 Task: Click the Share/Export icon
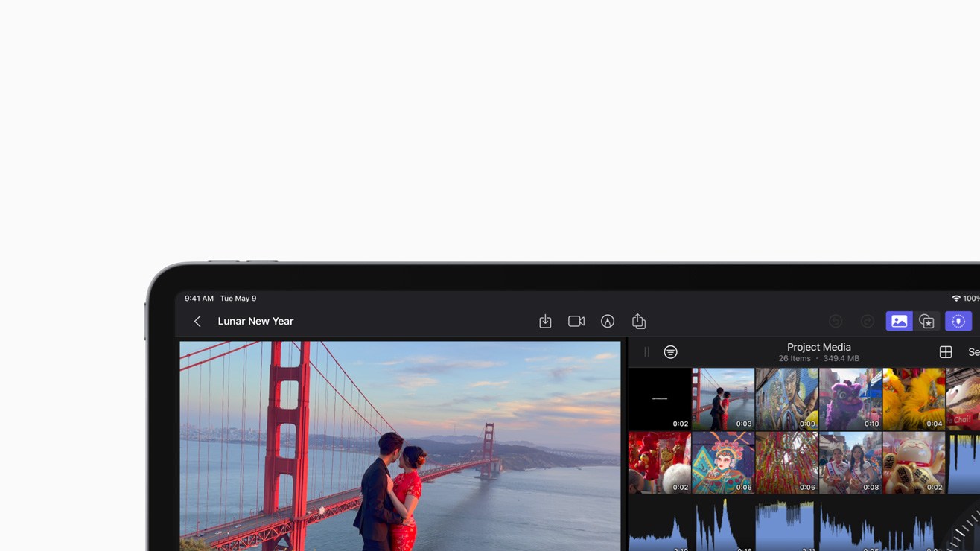(639, 322)
